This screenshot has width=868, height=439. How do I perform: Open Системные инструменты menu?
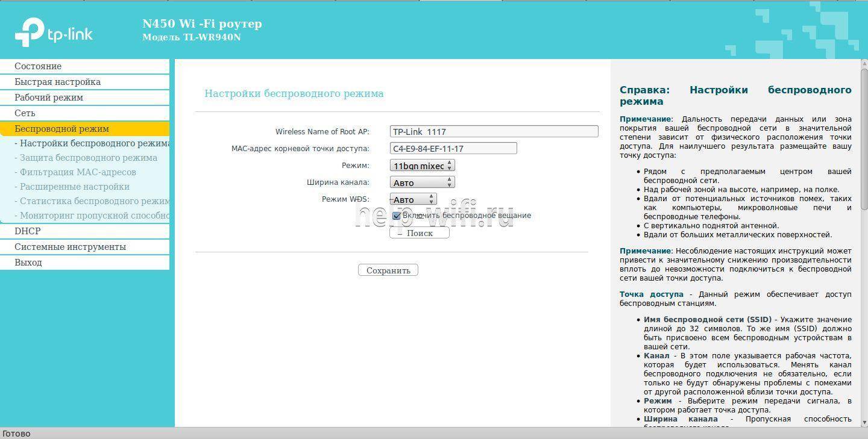point(70,247)
